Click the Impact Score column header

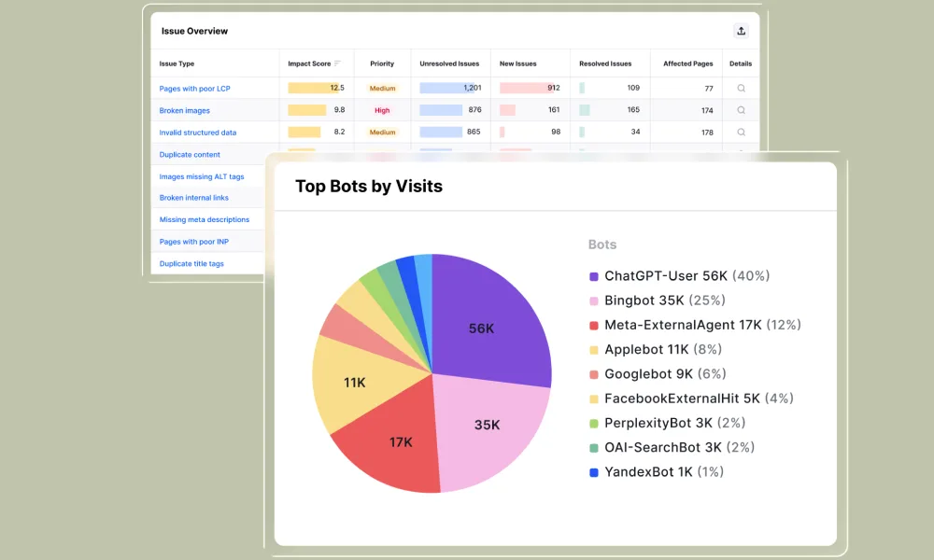308,63
